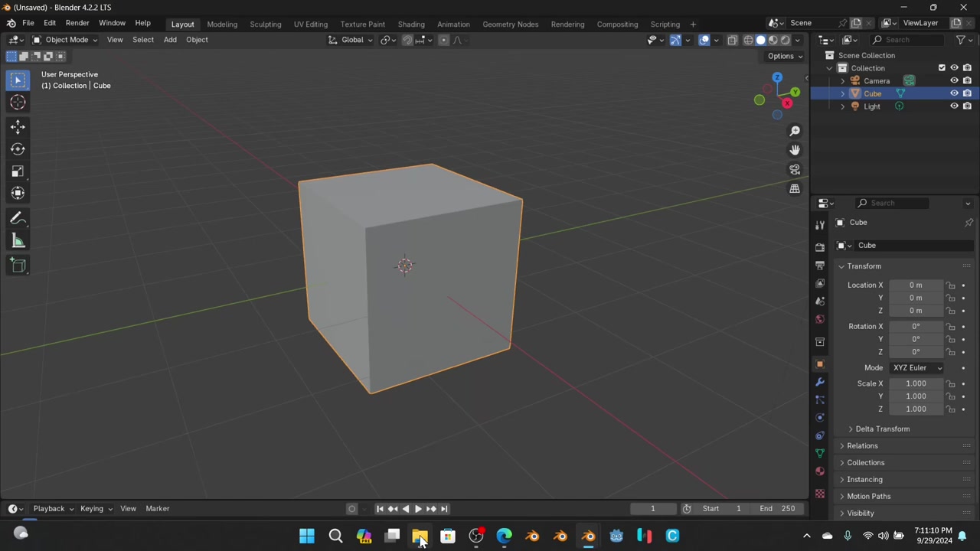Select the 3D Cursor tool

[x=18, y=103]
